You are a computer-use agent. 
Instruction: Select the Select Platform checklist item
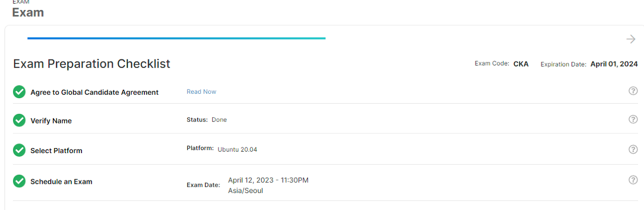[56, 151]
